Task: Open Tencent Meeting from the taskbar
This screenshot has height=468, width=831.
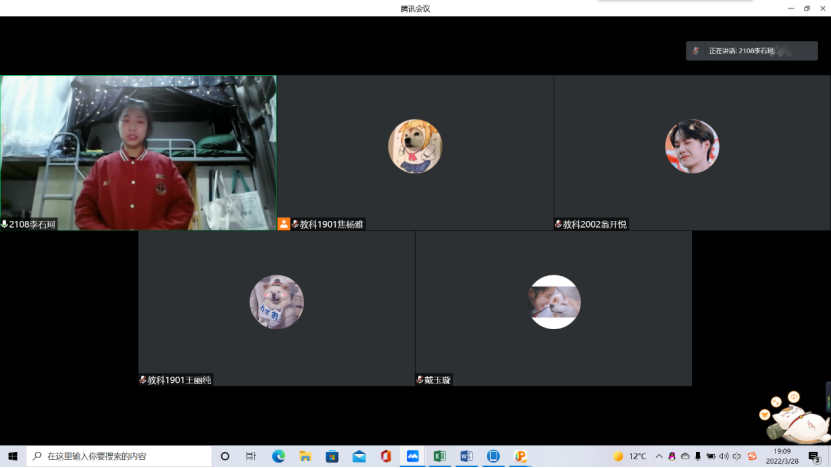Action: [412, 456]
